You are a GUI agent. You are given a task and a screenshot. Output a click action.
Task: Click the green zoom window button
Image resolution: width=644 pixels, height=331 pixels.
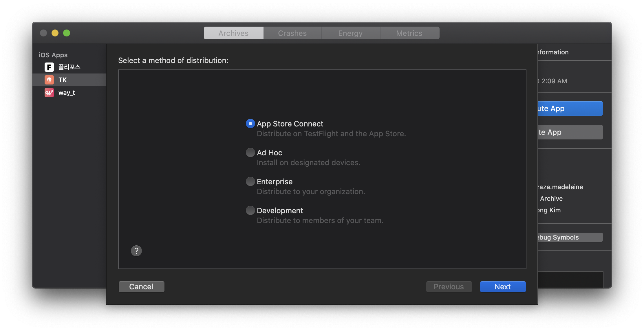[67, 33]
